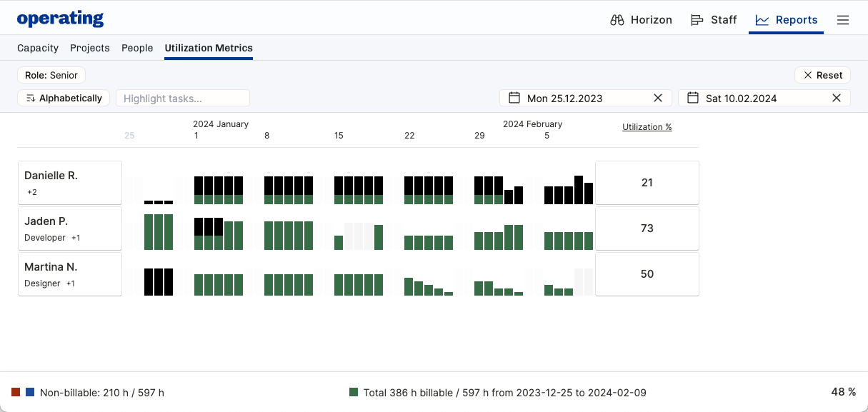
Task: Open the end date calendar icon
Action: pos(692,98)
